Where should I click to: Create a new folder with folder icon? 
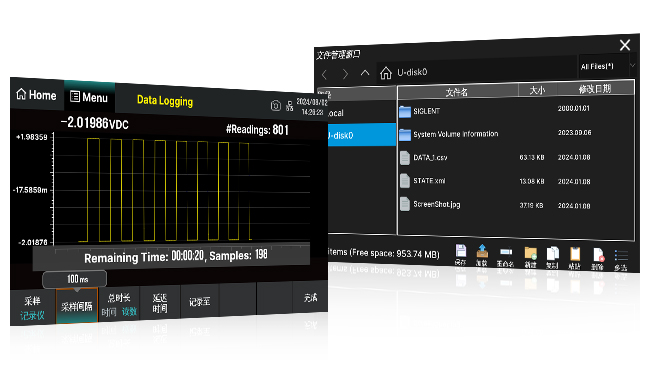530,252
